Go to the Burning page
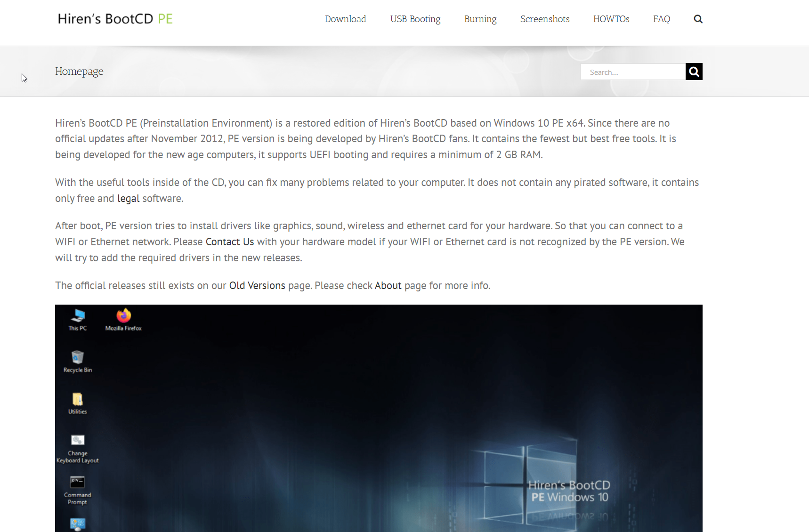The height and width of the screenshot is (532, 809). point(480,19)
